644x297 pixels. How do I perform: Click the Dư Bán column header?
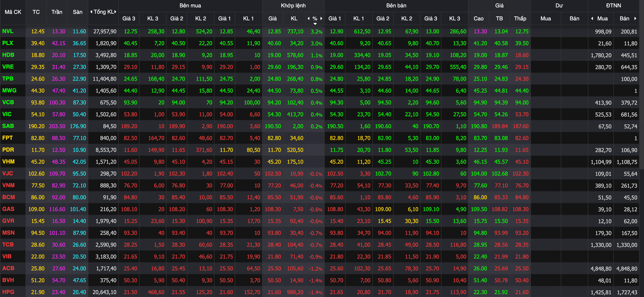(574, 19)
